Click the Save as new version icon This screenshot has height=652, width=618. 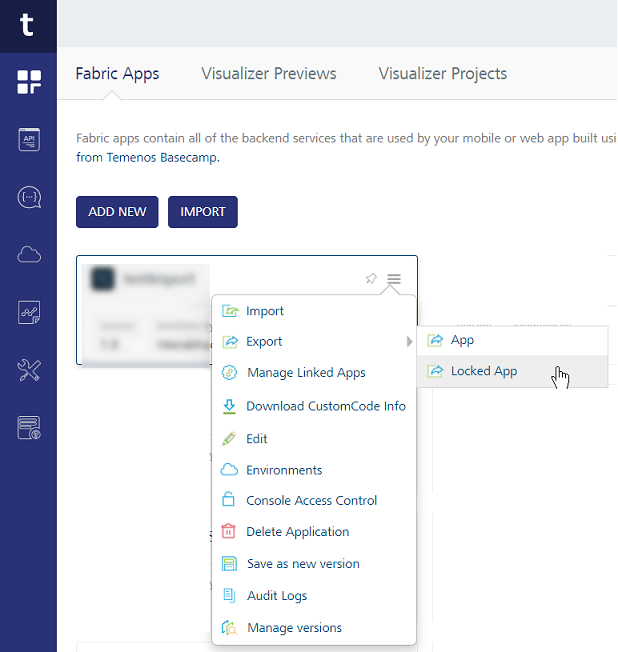click(229, 564)
